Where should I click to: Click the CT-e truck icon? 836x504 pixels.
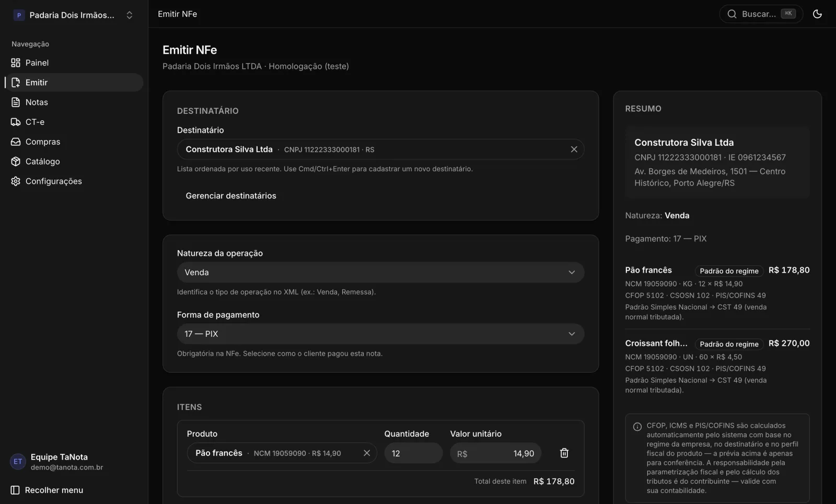point(16,122)
